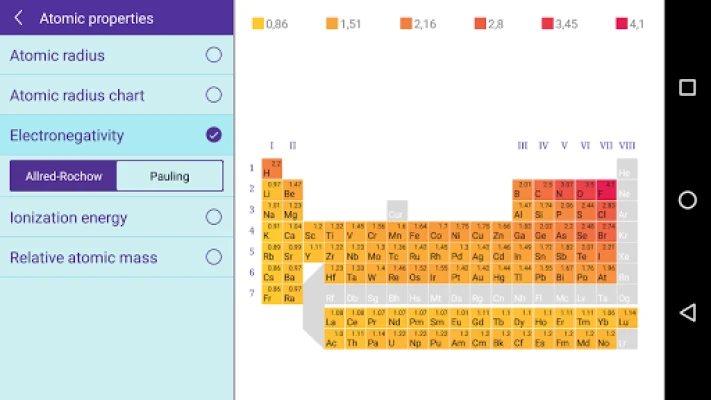The height and width of the screenshot is (400, 711).
Task: Choose the Relative atomic mass radio button
Action: click(x=213, y=257)
